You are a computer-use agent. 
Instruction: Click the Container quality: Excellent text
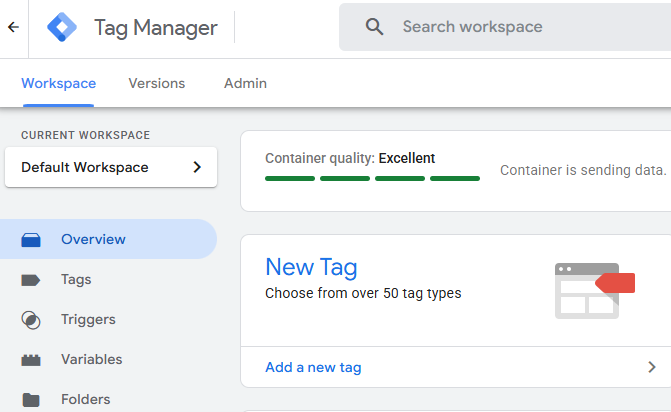click(x=350, y=158)
